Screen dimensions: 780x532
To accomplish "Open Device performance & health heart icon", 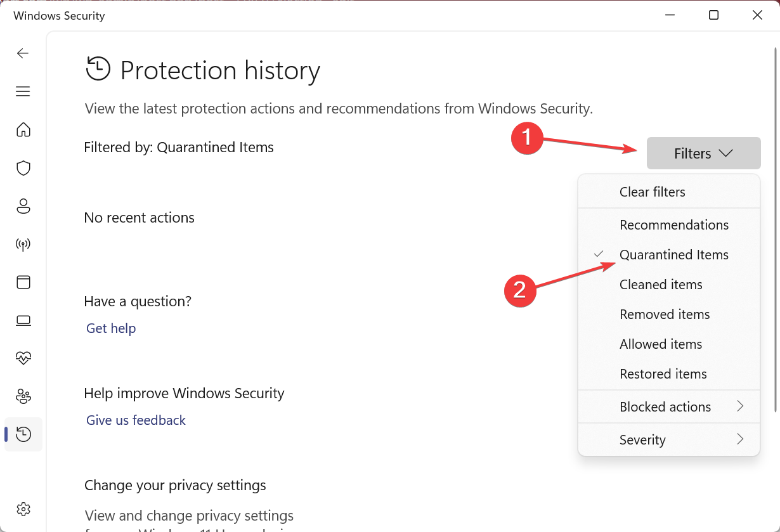I will click(x=23, y=358).
